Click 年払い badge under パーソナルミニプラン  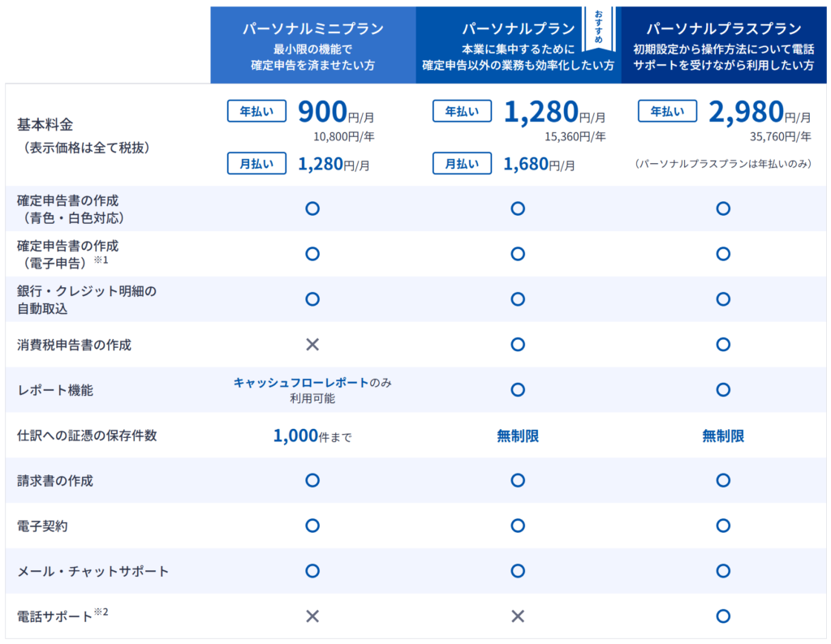click(256, 112)
